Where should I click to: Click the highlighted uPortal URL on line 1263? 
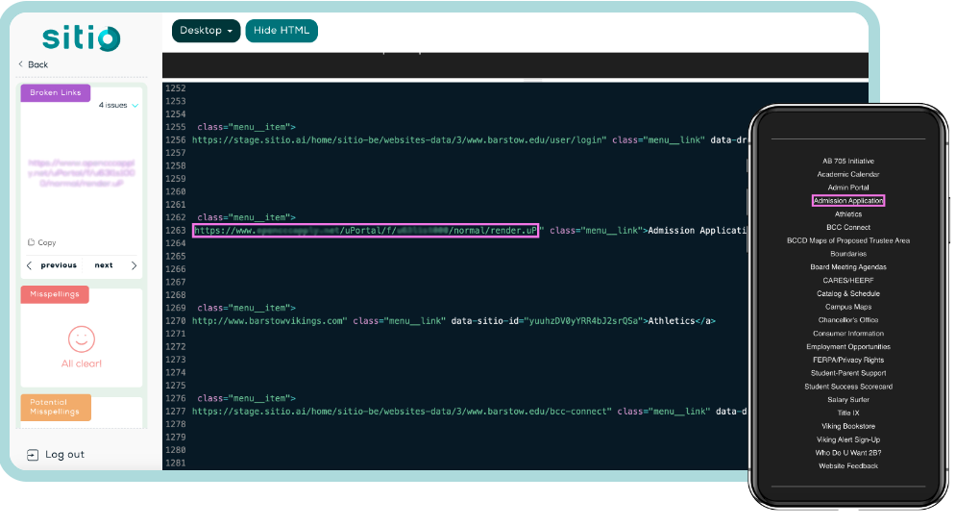click(x=366, y=231)
